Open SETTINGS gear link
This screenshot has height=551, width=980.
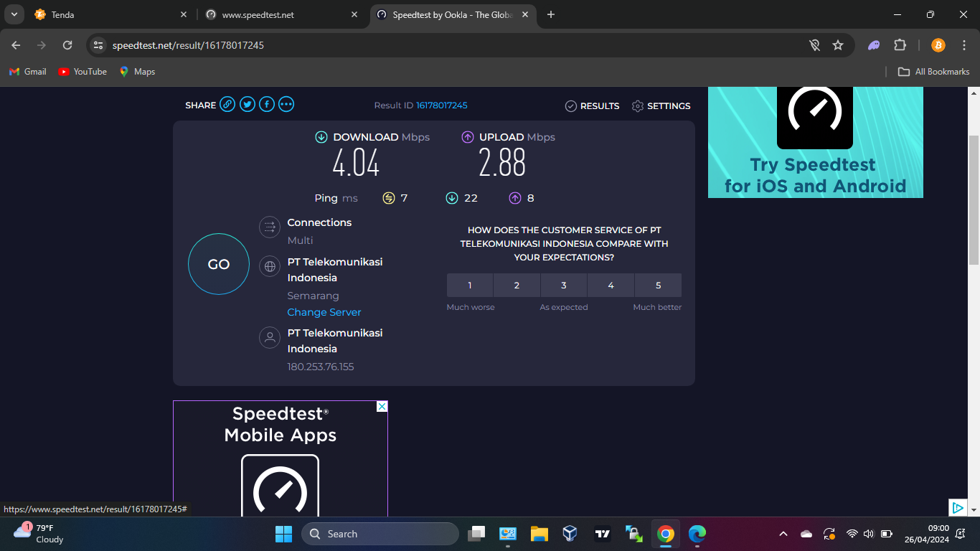(661, 106)
